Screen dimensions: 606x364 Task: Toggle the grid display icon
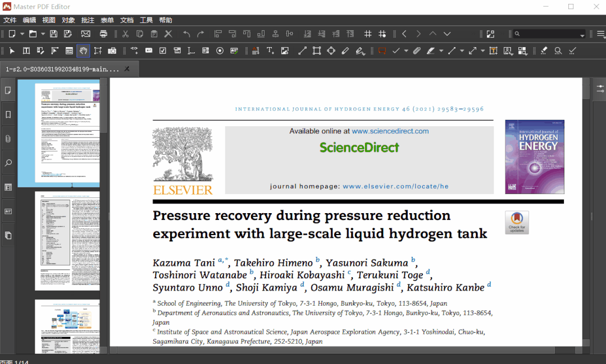(x=368, y=34)
